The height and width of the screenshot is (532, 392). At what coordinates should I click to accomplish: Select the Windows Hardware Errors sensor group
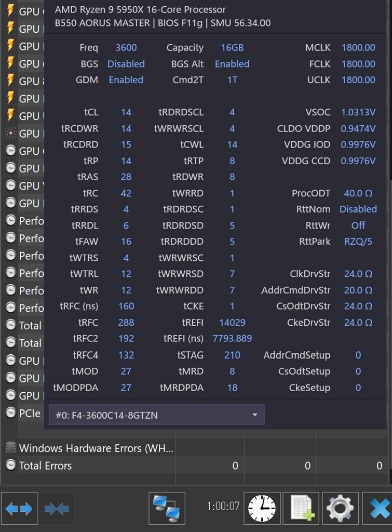(96, 448)
